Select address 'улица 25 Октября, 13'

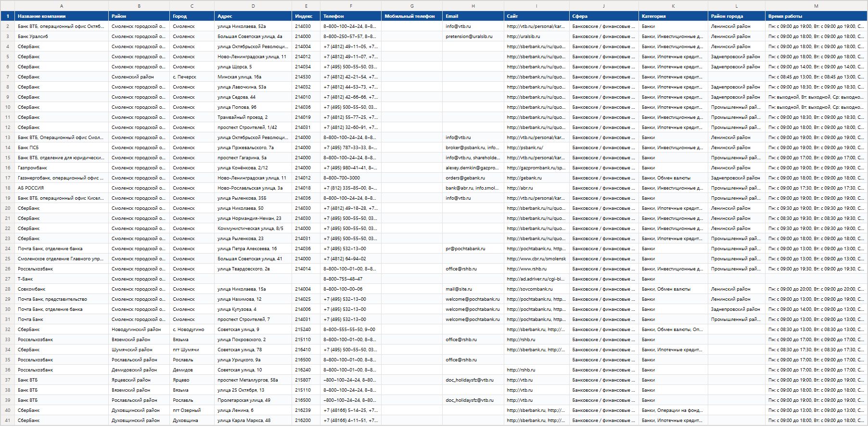pos(253,390)
